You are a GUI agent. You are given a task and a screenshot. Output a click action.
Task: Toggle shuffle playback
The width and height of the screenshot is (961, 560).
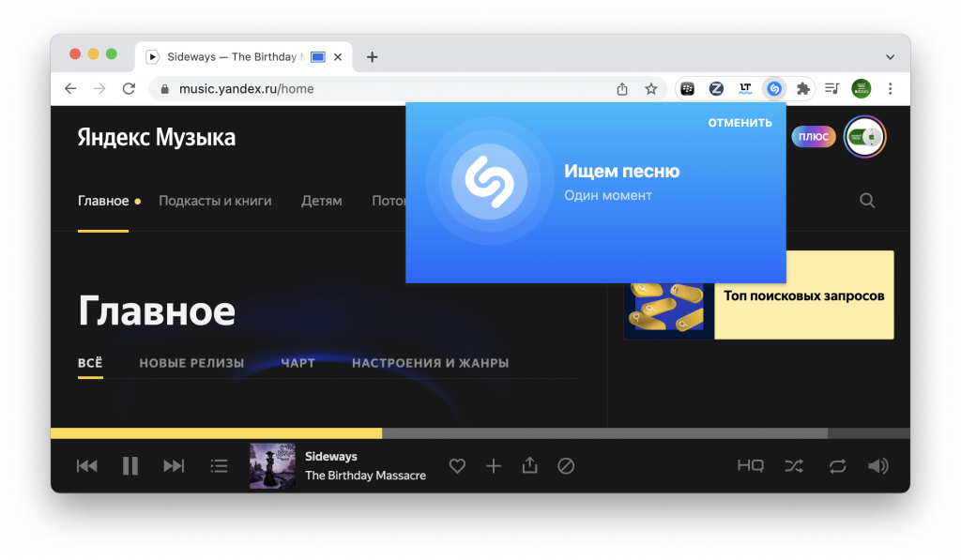[794, 466]
